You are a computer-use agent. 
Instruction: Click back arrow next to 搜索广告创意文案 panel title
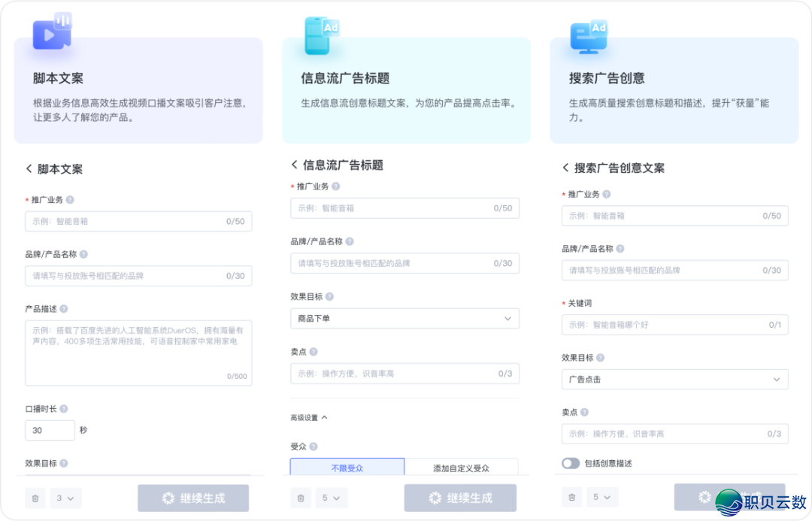566,168
